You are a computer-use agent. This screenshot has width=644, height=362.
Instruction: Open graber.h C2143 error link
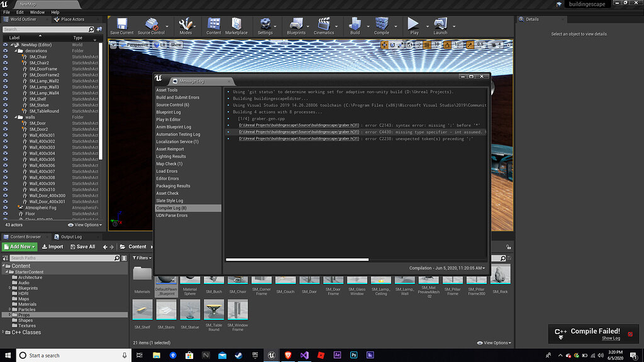click(x=299, y=125)
